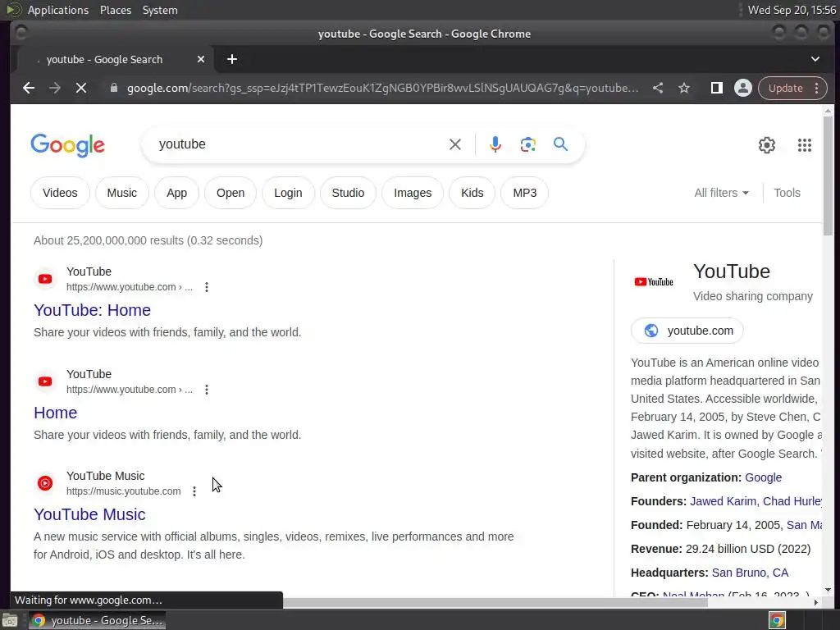Open the All filters dropdown
The height and width of the screenshot is (630, 840).
[x=721, y=193]
